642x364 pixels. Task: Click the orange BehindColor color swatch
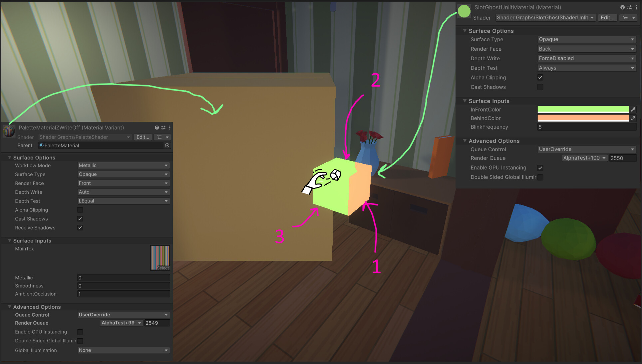(x=583, y=118)
